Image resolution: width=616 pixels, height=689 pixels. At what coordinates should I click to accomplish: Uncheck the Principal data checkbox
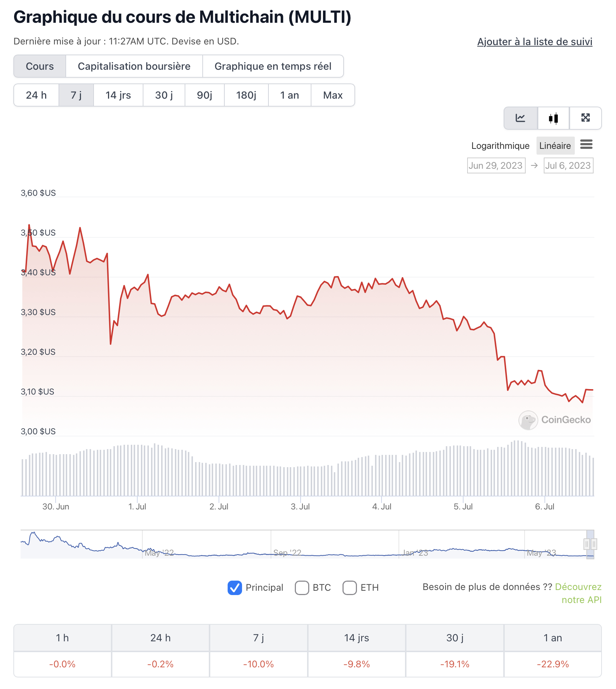[235, 587]
